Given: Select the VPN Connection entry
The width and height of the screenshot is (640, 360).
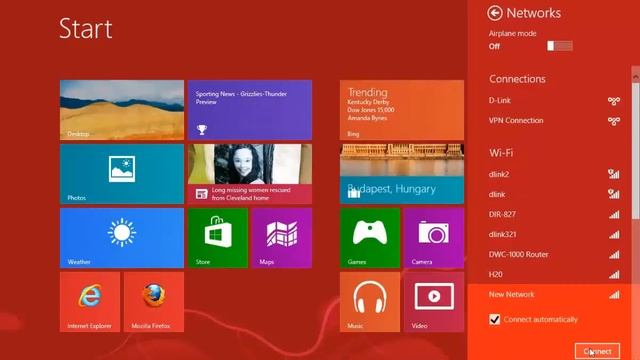Looking at the screenshot, I should (x=554, y=120).
